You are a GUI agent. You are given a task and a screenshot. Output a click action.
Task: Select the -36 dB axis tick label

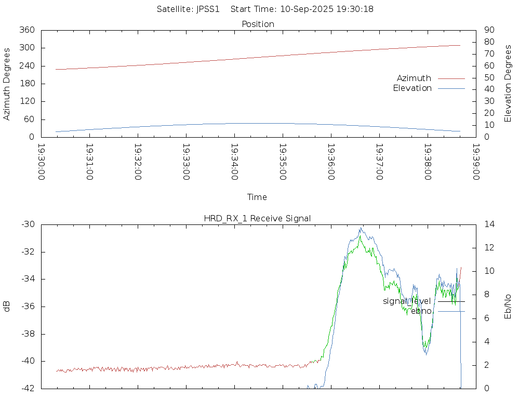[28, 307]
